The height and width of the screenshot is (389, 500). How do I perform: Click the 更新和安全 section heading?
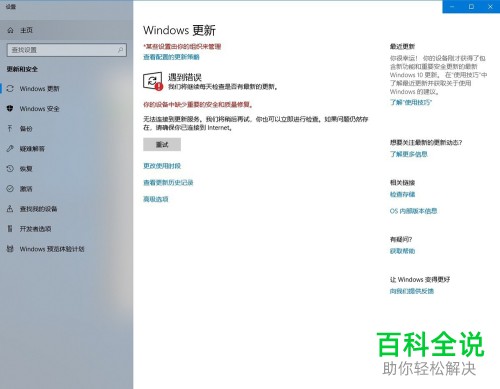pyautogui.click(x=22, y=69)
